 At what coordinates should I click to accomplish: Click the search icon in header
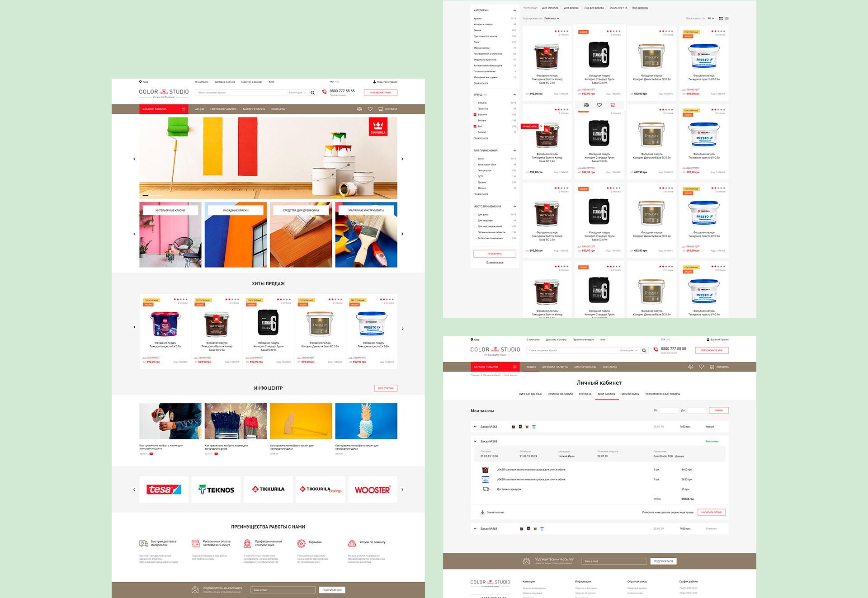312,92
